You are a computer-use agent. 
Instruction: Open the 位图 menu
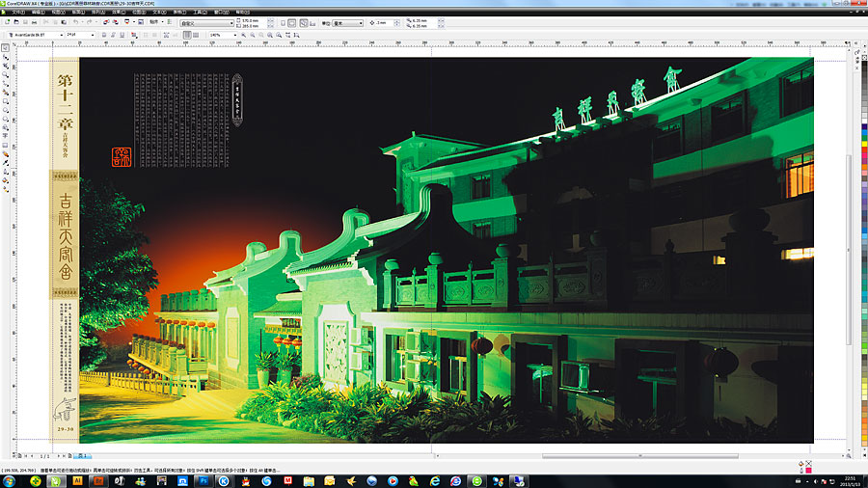(139, 12)
